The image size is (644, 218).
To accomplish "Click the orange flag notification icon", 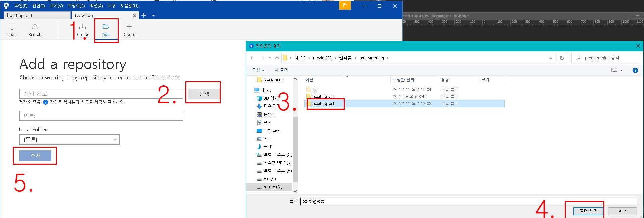I will tap(345, 5).
